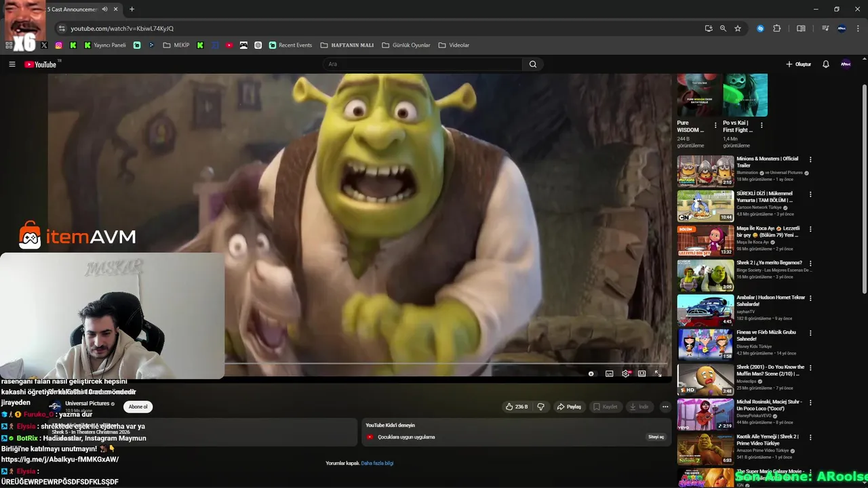
Task: Switch player to theater mode
Action: (642, 373)
